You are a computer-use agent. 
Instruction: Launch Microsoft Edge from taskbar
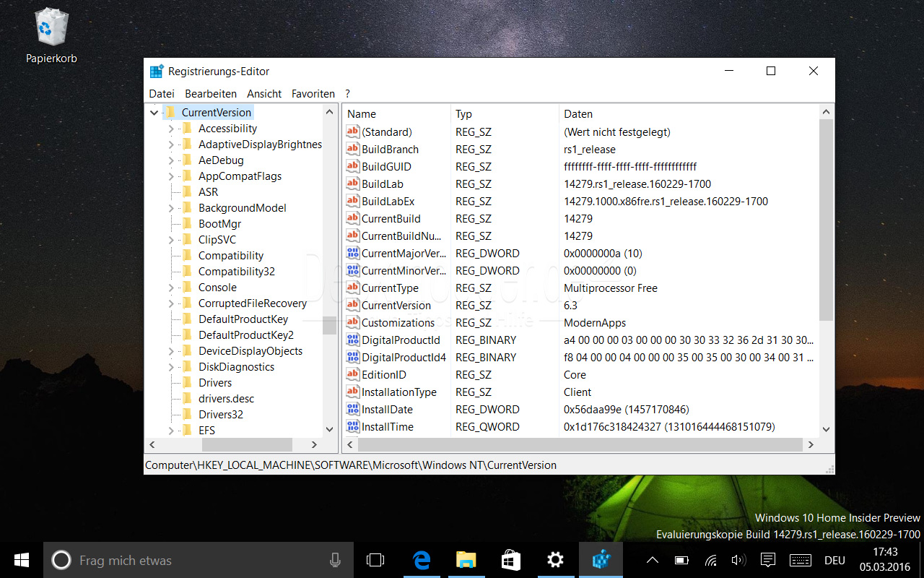coord(422,560)
